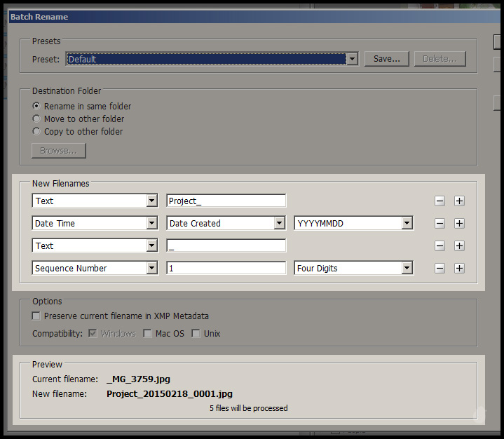Select the Rename in same folder option
Image resolution: width=504 pixels, height=439 pixels.
(36, 107)
